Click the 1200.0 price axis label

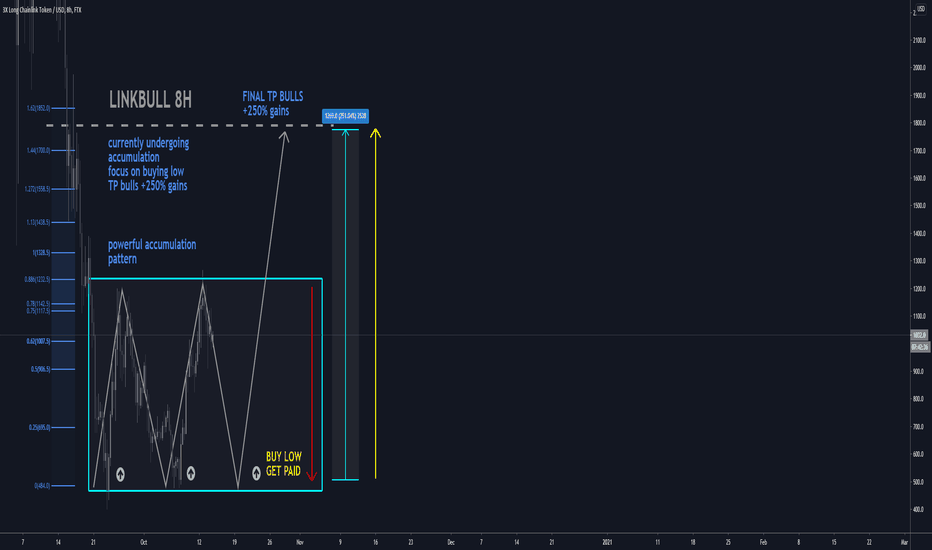point(919,289)
